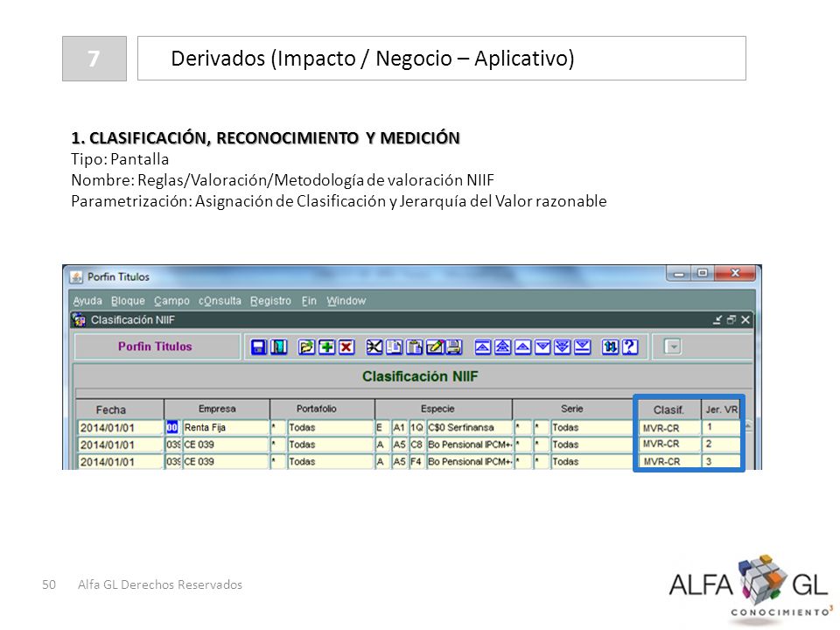Click the Serie column header
The height and width of the screenshot is (630, 840).
(x=572, y=409)
